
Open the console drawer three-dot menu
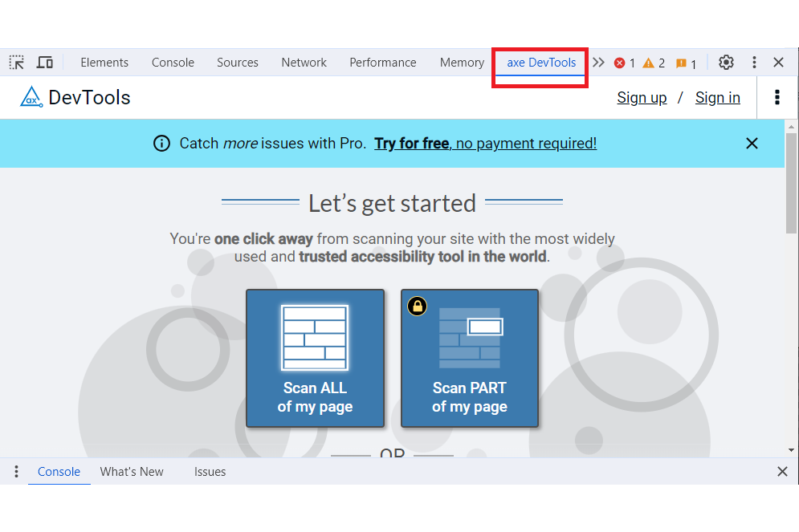[16, 472]
